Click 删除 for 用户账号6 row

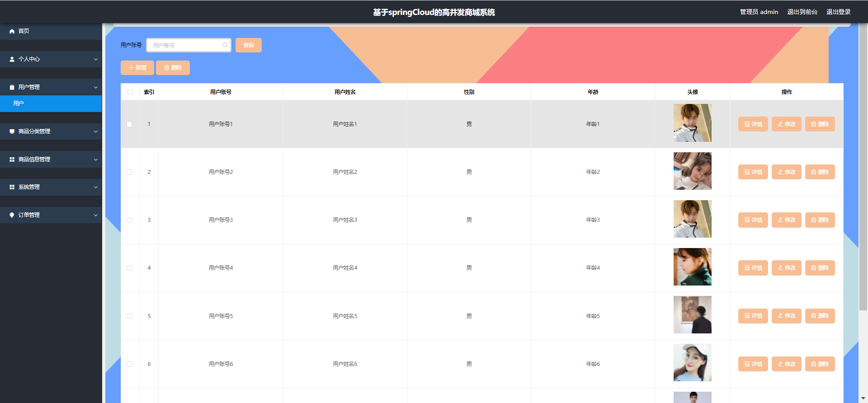point(820,364)
